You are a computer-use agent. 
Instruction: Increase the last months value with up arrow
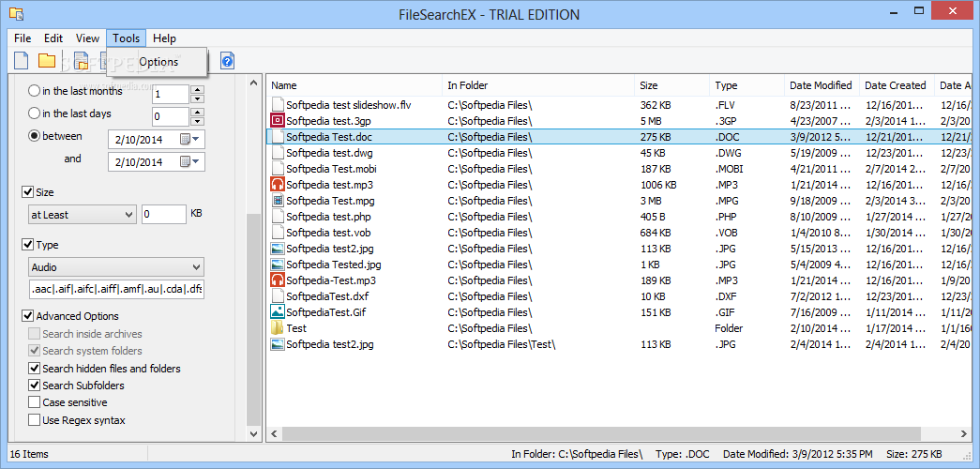pyautogui.click(x=198, y=89)
